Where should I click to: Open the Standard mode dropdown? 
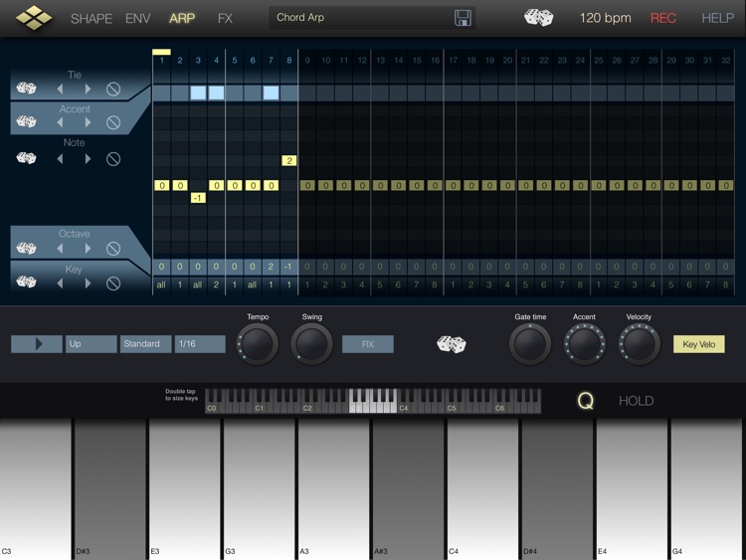coord(145,344)
